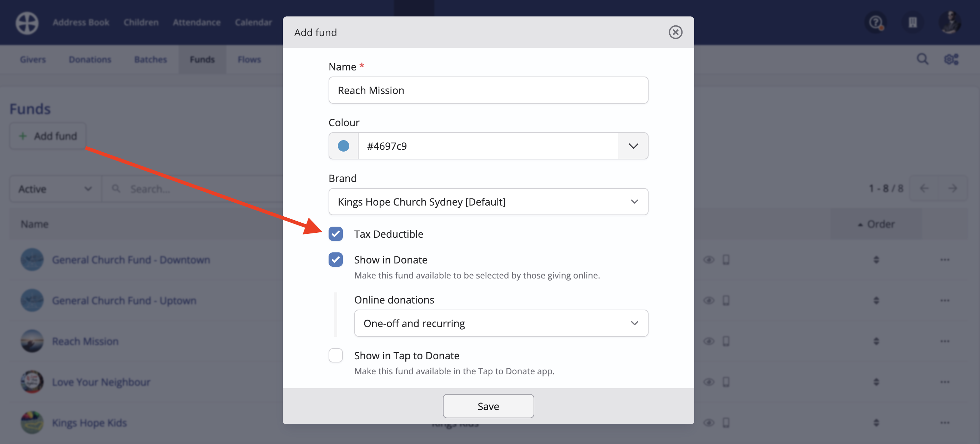Enable Show in Tap to Donate checkbox
980x444 pixels.
[x=336, y=355]
